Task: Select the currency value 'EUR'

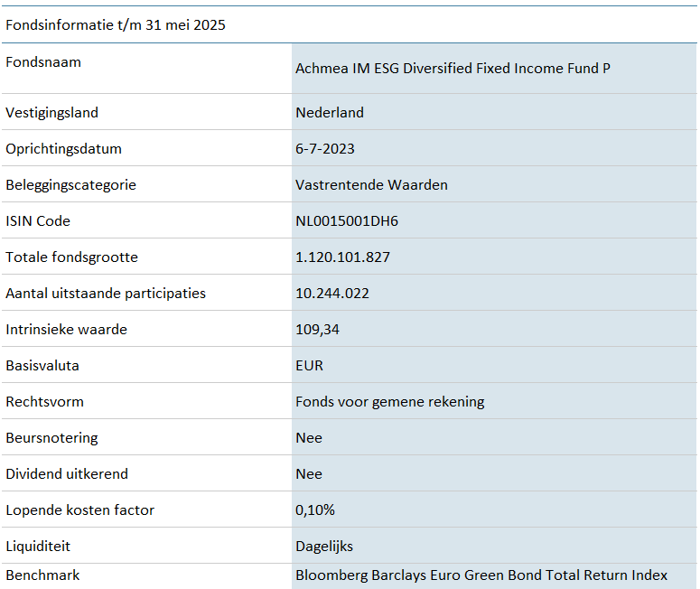Action: click(309, 366)
